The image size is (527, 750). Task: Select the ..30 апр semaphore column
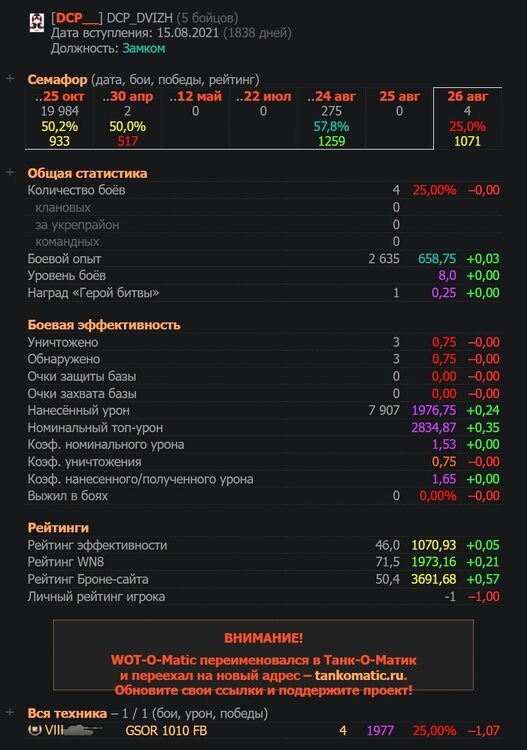[x=127, y=118]
